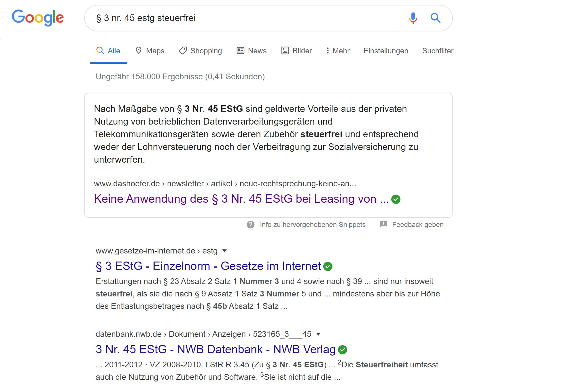Image resolution: width=588 pixels, height=389 pixels.
Task: Click question mark icon for snippet info
Action: point(251,225)
